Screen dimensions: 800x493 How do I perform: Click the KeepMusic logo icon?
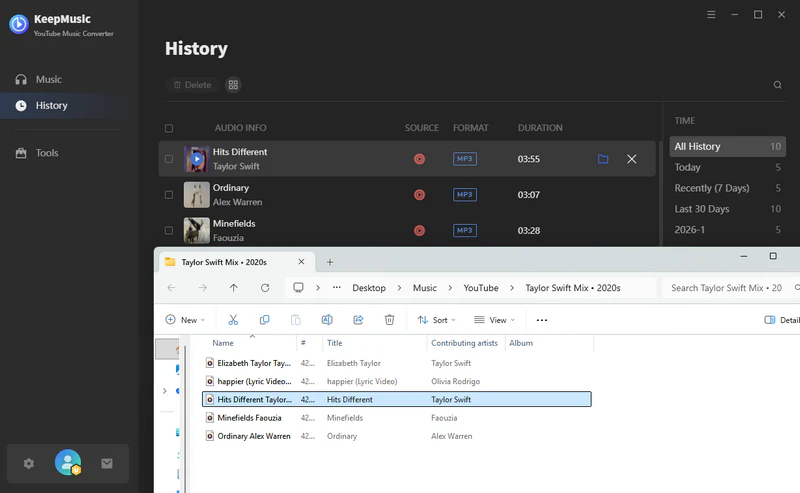tap(19, 24)
